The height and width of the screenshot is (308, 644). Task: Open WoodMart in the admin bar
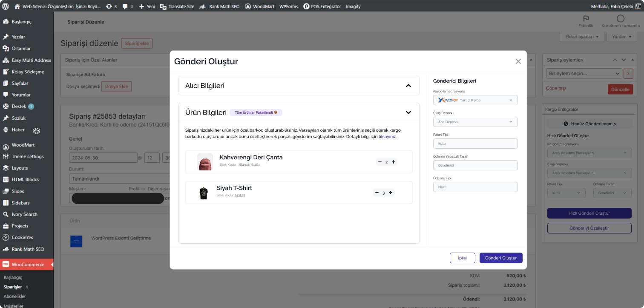coord(259,6)
